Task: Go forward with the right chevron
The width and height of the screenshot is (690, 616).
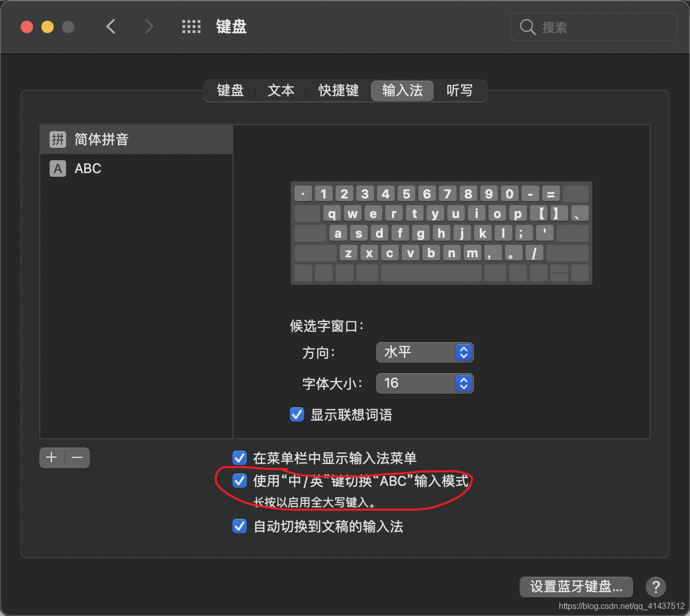Action: pos(149,26)
